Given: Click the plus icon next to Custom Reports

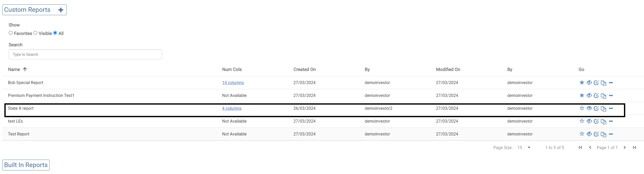Looking at the screenshot, I should 61,10.
